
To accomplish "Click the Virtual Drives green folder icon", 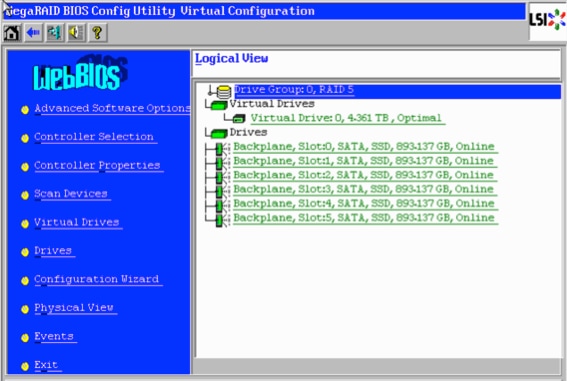I will click(x=219, y=105).
